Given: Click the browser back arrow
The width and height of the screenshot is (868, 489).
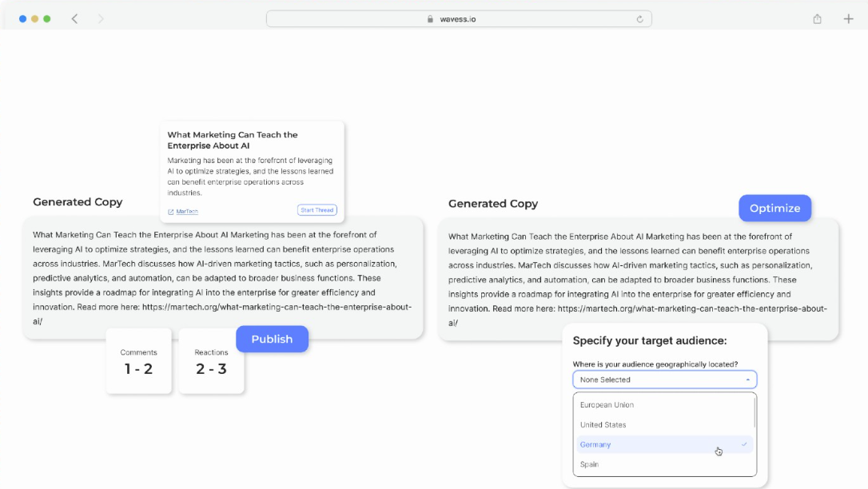Looking at the screenshot, I should click(x=74, y=18).
